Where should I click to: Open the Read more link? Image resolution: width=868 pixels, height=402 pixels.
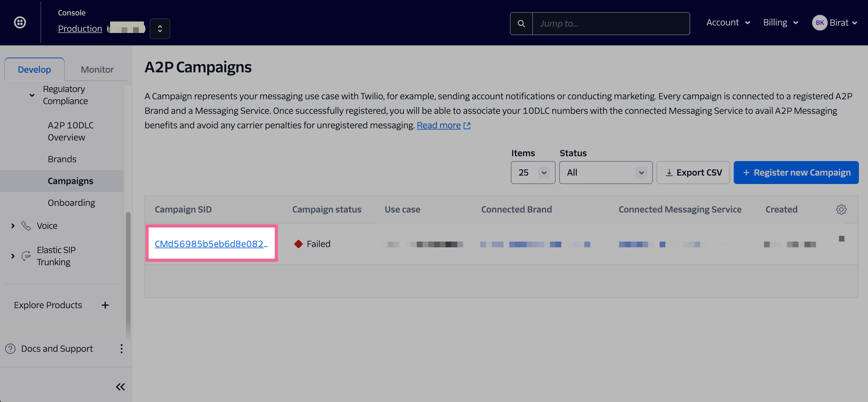click(439, 125)
